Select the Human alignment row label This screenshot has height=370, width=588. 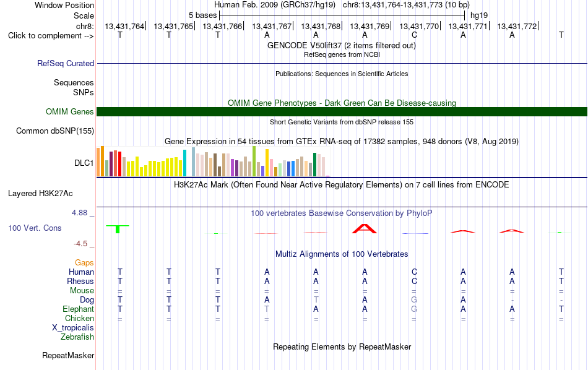click(x=81, y=272)
